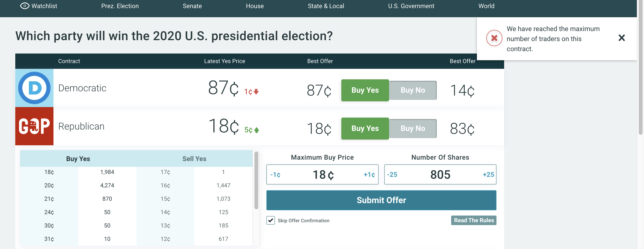Click the red down arrow beside Democratic price
The height and width of the screenshot is (249, 644).
[256, 92]
